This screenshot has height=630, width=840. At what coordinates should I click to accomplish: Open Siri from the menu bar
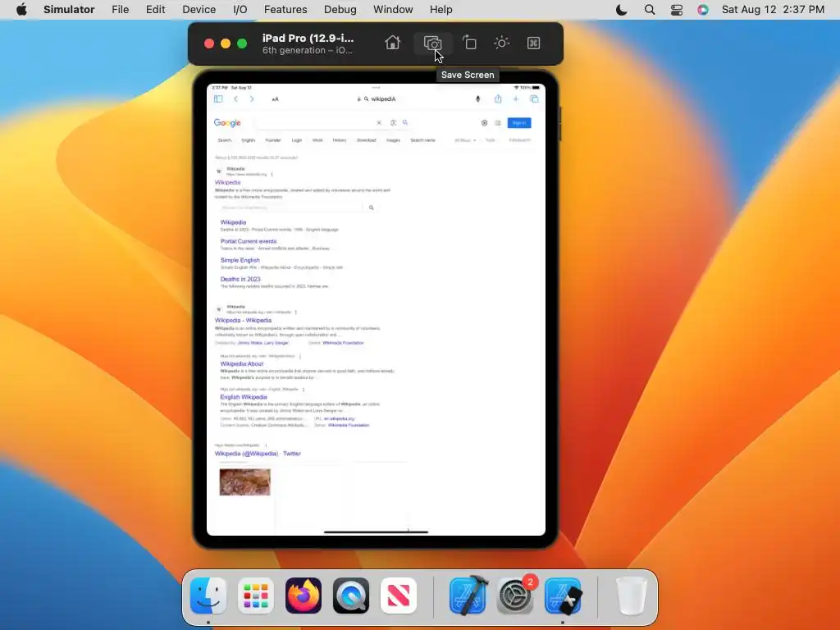pyautogui.click(x=703, y=10)
